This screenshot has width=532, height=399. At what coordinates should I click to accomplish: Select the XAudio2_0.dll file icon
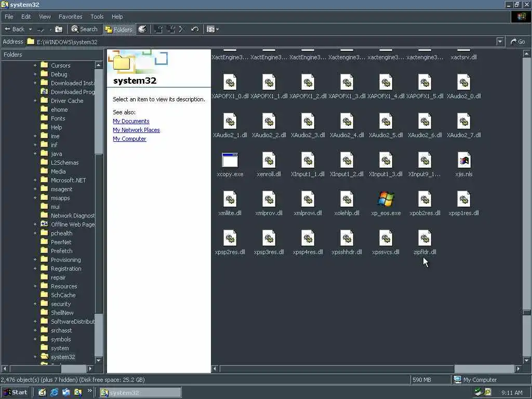464,82
